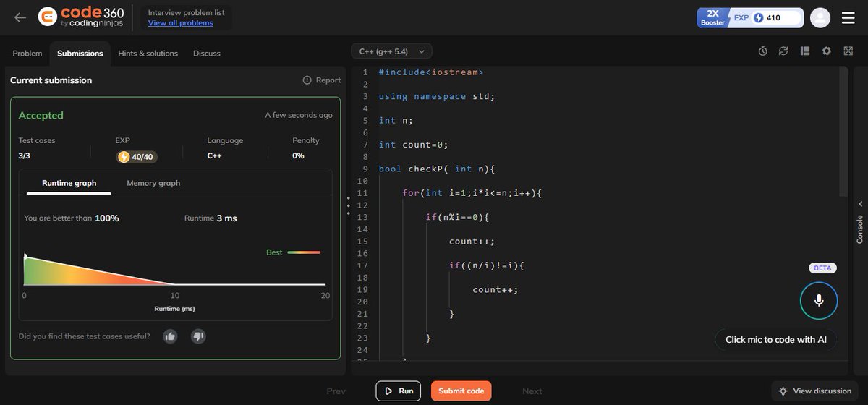Open the Discuss tab
The width and height of the screenshot is (868, 405).
click(x=207, y=53)
